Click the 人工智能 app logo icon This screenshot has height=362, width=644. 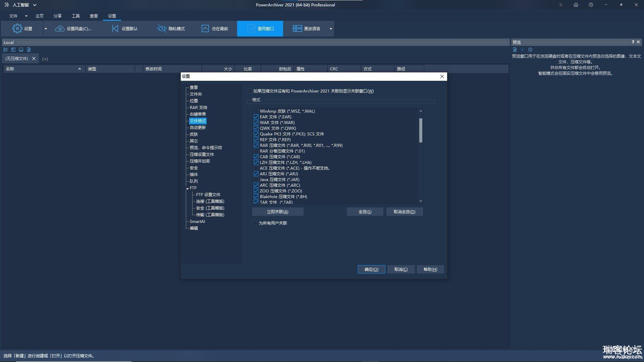pyautogui.click(x=7, y=5)
